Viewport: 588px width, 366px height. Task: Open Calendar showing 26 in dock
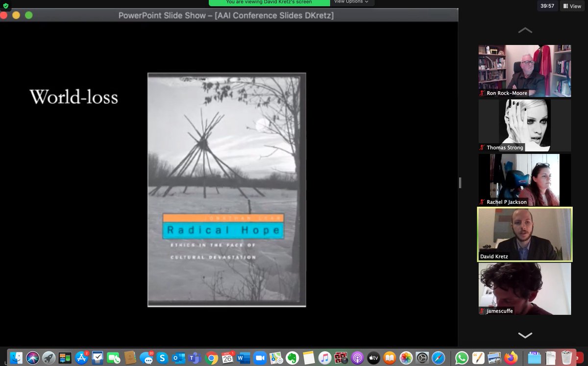[227, 358]
